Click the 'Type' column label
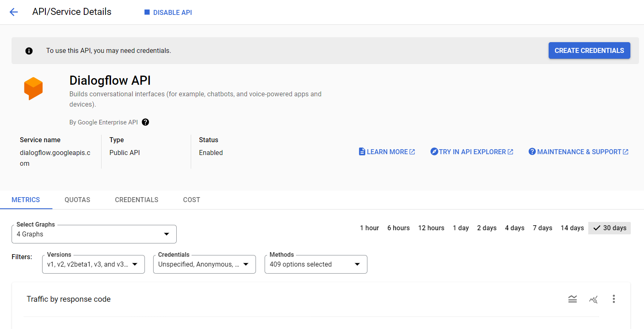 (117, 140)
